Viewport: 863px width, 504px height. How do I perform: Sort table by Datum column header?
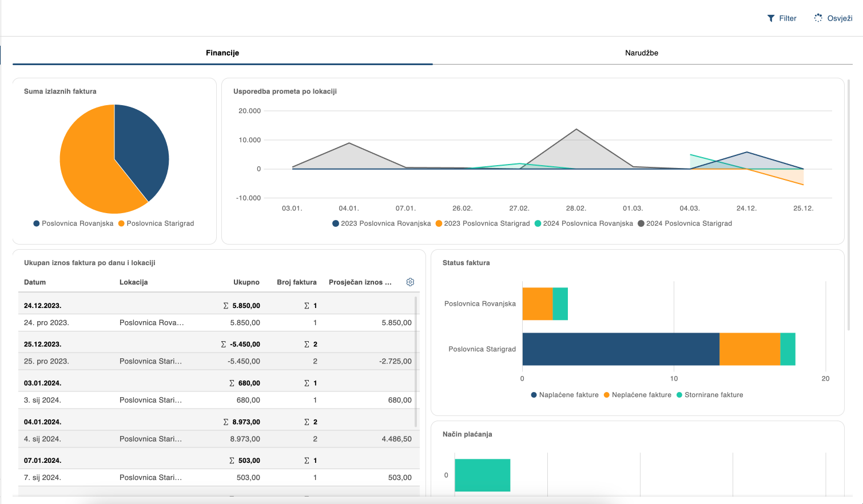pos(35,282)
